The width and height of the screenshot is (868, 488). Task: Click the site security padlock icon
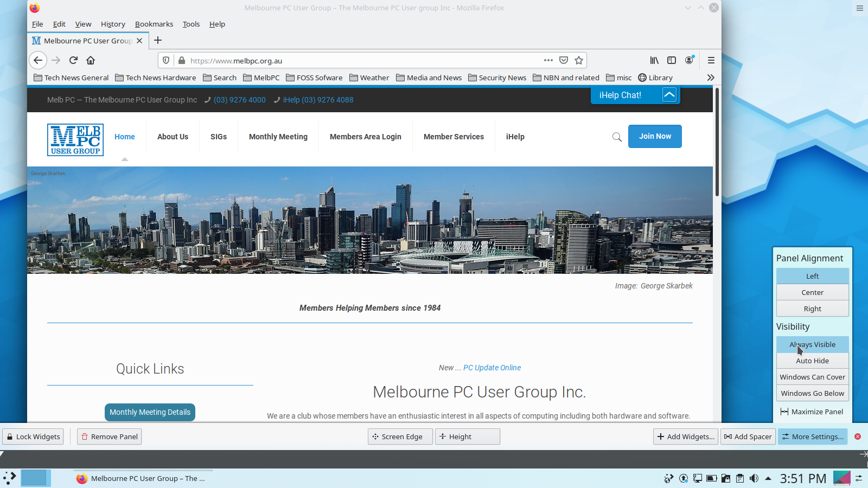tap(182, 60)
